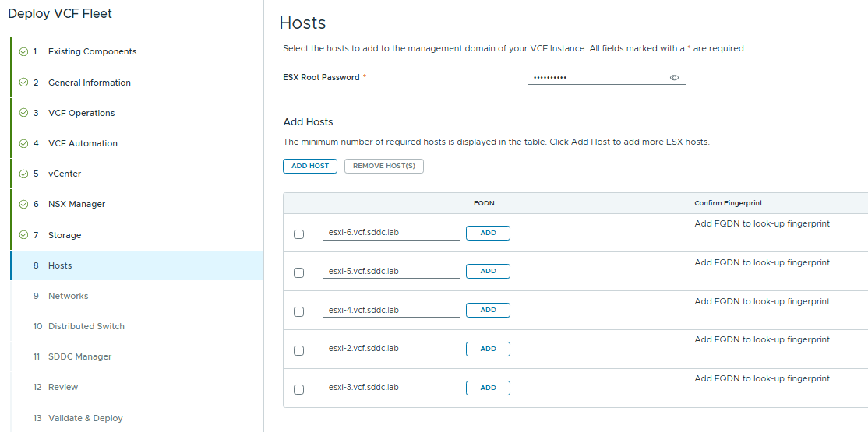Screen dimensions: 868x432
Task: Click the Storage step completed icon
Action: tap(23, 235)
